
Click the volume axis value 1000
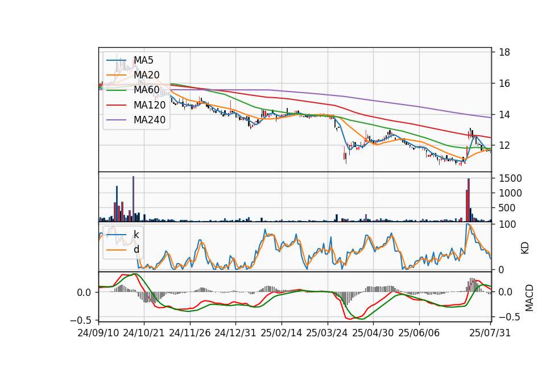coord(511,193)
